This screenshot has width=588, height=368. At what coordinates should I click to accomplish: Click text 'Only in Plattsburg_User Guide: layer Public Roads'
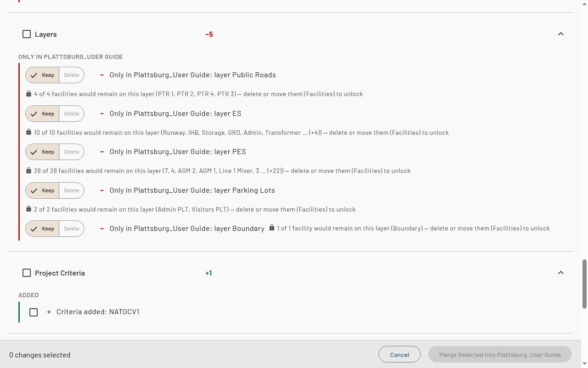[193, 75]
